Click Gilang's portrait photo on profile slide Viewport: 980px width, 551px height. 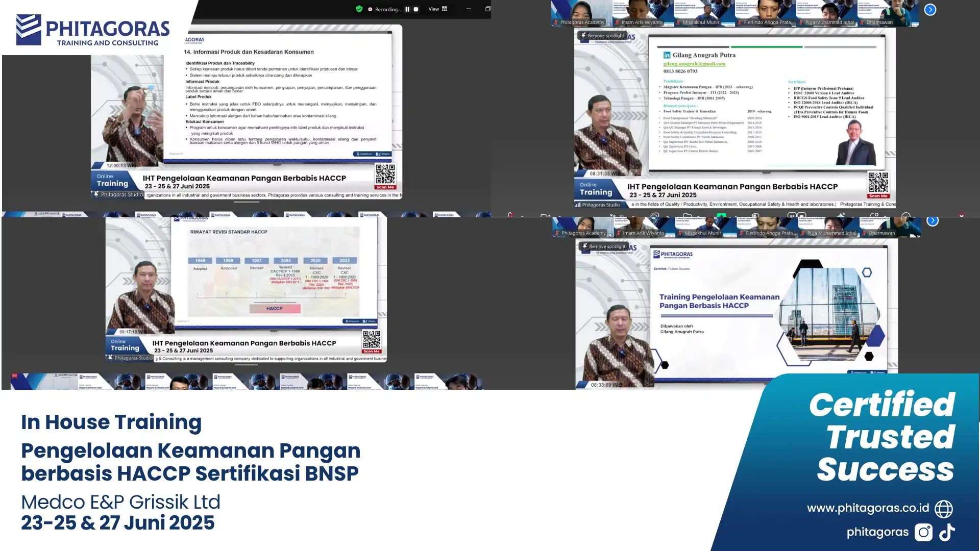coord(856,142)
